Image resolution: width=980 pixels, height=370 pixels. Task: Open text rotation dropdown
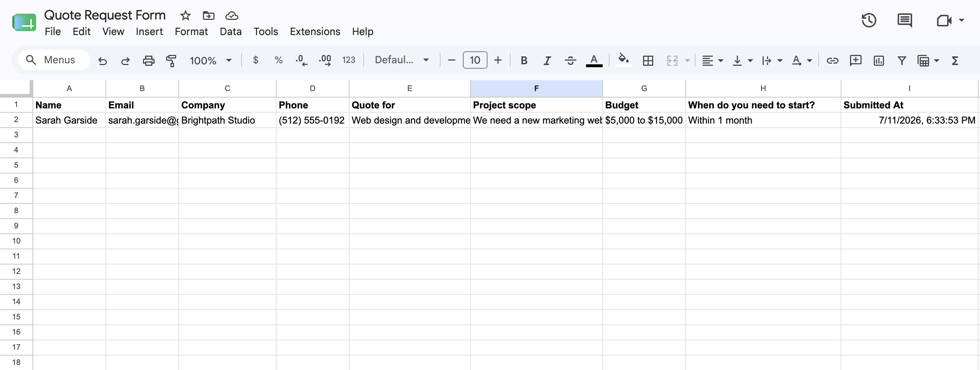[x=802, y=61]
